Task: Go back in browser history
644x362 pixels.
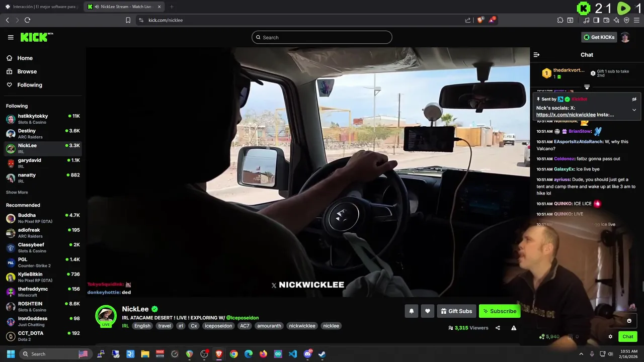Action: (x=7, y=20)
